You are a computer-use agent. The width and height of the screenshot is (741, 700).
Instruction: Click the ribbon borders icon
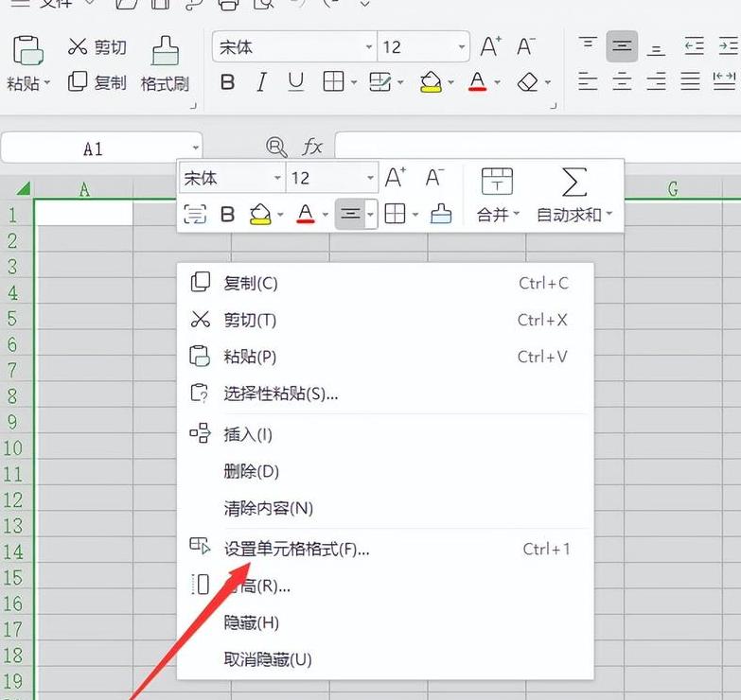pos(333,82)
